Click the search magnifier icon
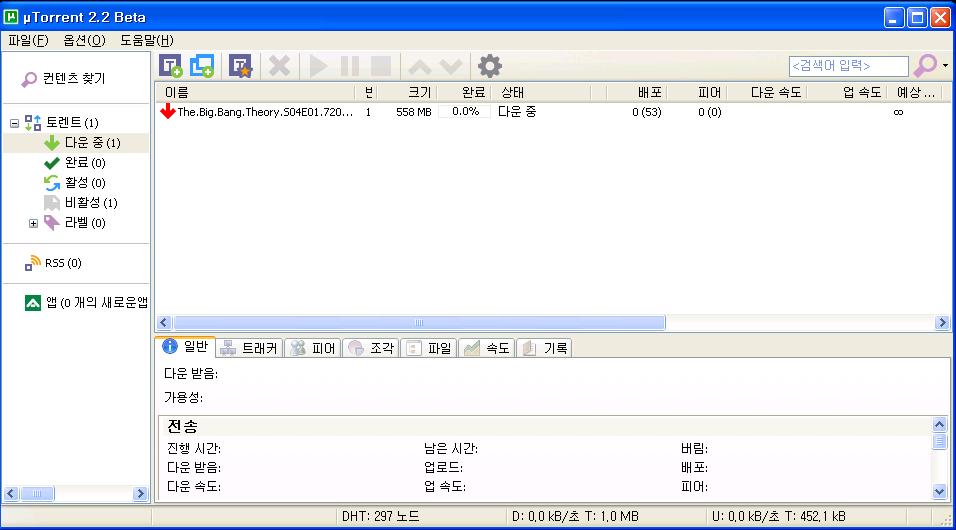This screenshot has height=530, width=956. (x=925, y=65)
